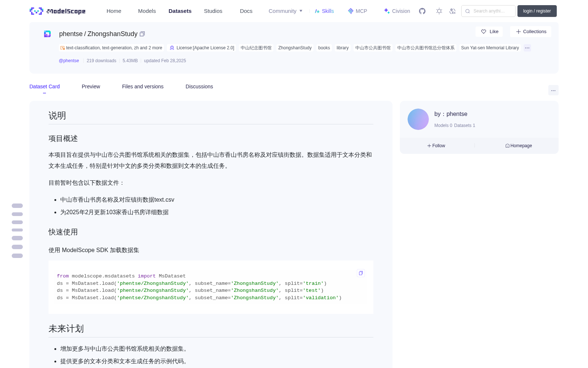Click the ModelScope logo

click(58, 11)
